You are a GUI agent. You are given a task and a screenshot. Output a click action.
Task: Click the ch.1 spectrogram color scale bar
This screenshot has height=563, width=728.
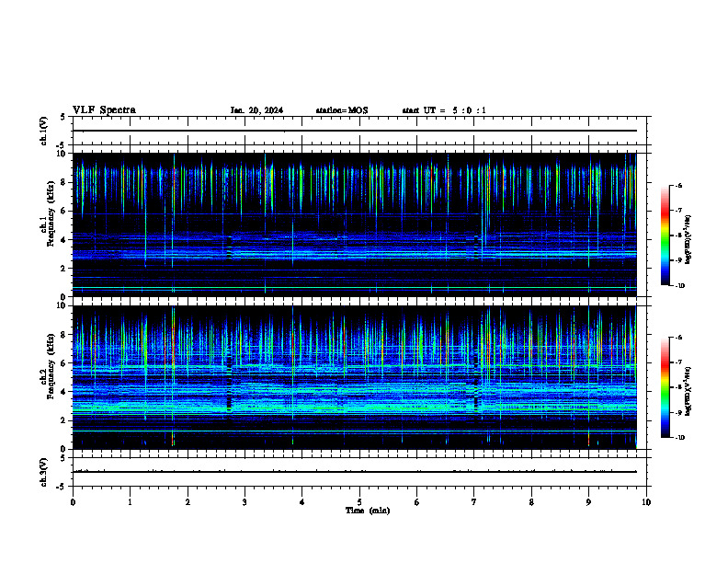click(x=665, y=236)
